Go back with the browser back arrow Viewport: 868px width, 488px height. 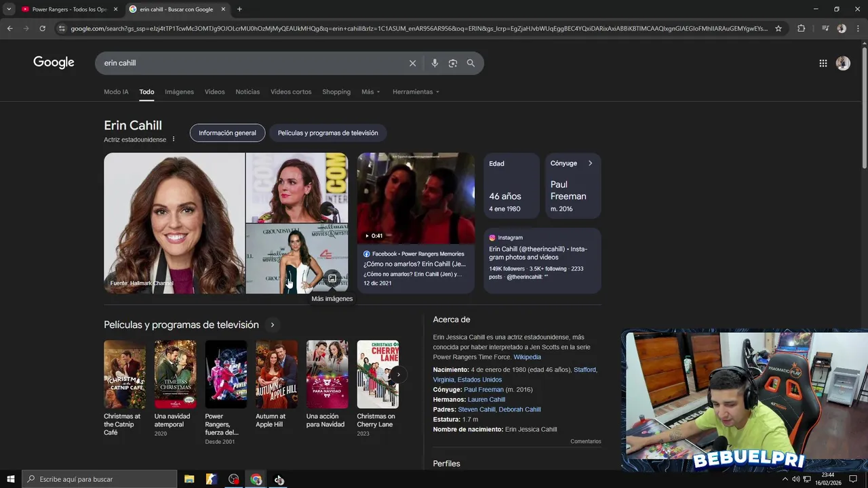[9, 28]
